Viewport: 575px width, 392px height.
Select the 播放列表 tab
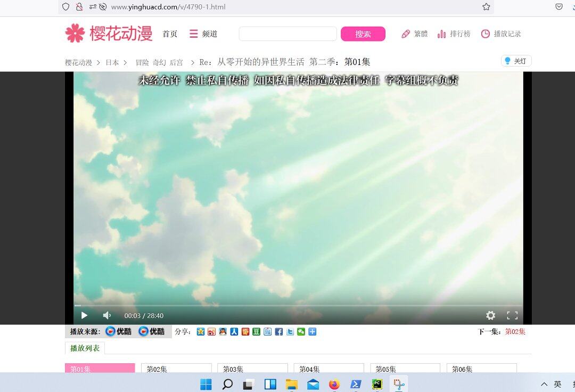click(x=85, y=348)
